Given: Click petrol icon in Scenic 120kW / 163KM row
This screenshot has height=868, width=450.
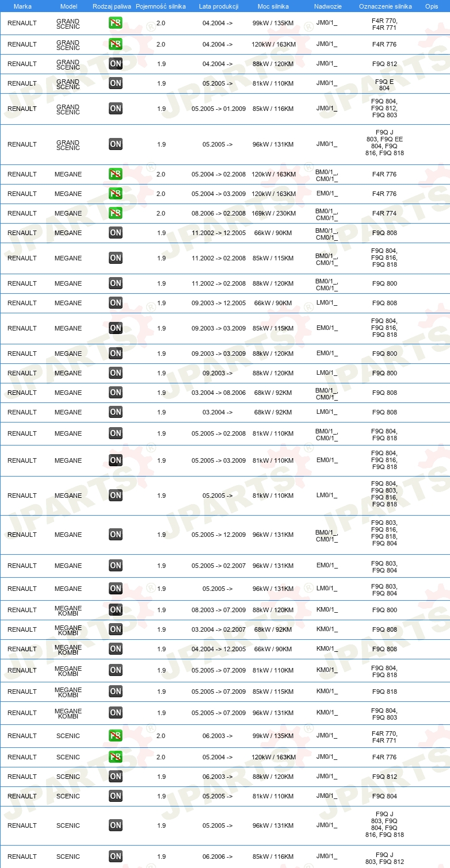Looking at the screenshot, I should (116, 757).
